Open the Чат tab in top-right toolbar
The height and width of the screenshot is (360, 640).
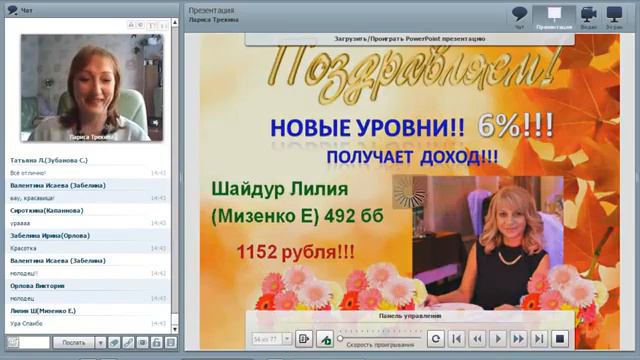coord(519,18)
